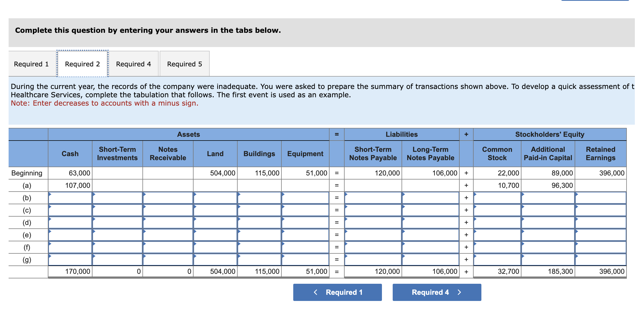Click Buildings cell in row (f)
Viewport: 644px width, 316px height.
click(x=259, y=247)
